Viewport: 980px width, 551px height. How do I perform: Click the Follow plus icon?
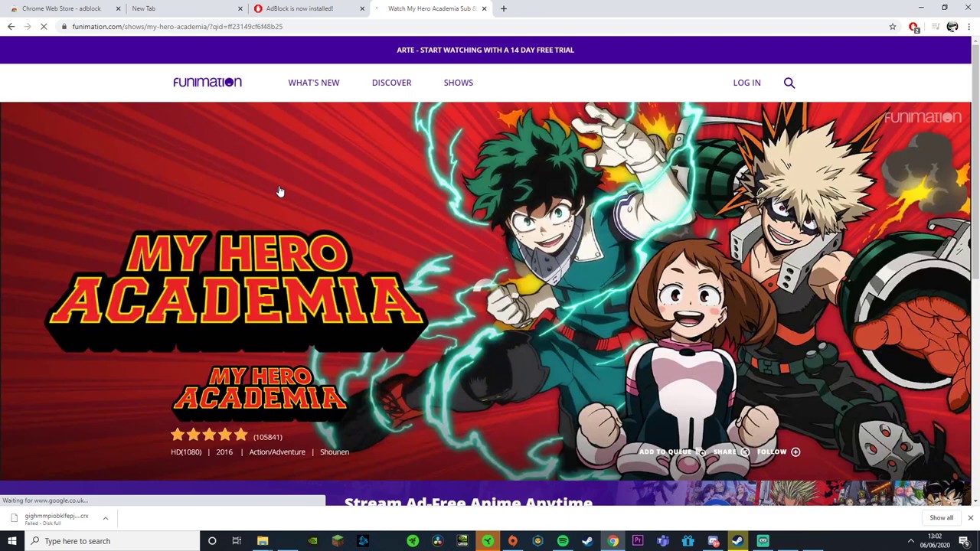(795, 452)
